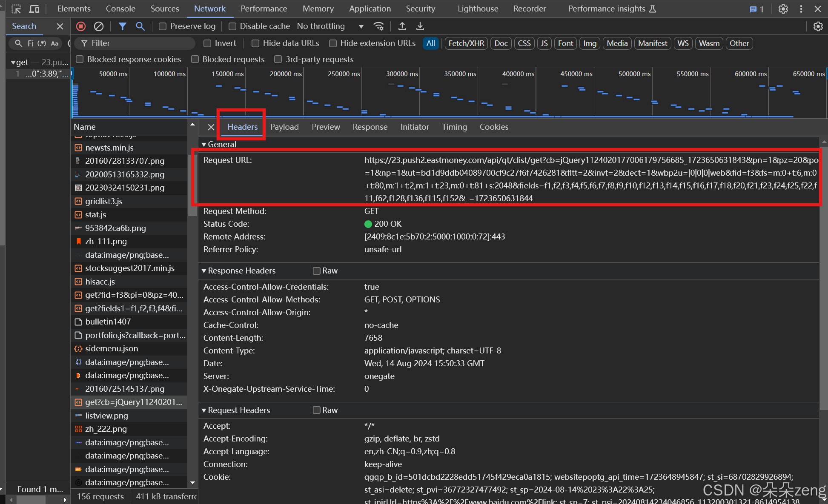
Task: Toggle the device toolbar icon
Action: point(34,9)
